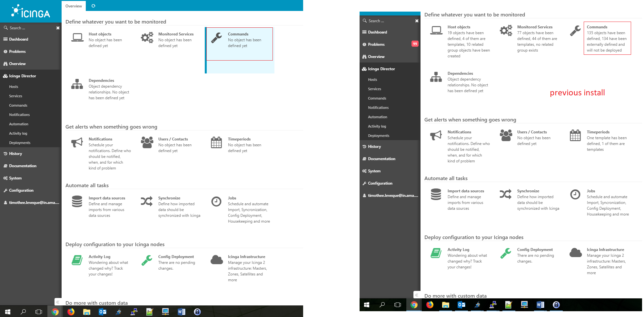Open Config Deployment link in left window

pos(176,257)
